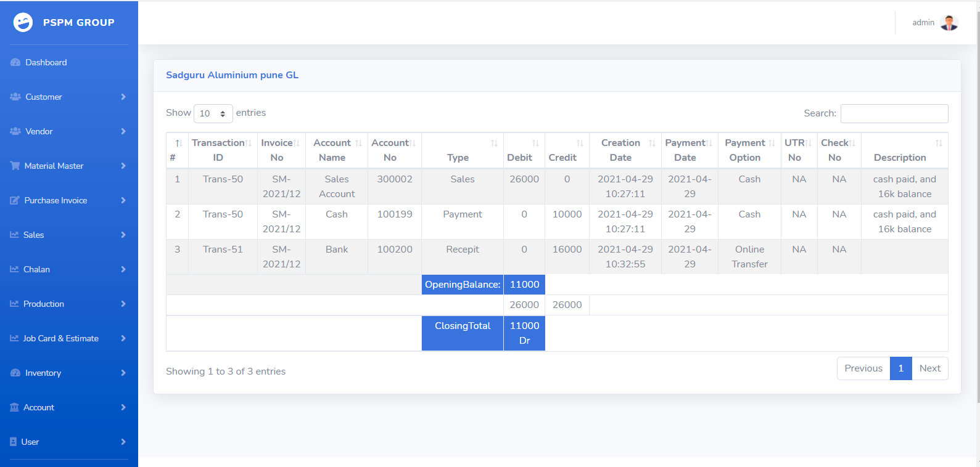Click the Purchase Invoice edit icon
This screenshot has width=980, height=467.
coord(15,200)
